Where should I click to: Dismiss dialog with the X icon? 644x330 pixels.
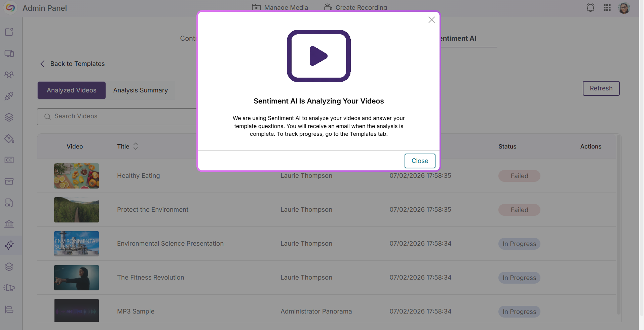coord(432,20)
